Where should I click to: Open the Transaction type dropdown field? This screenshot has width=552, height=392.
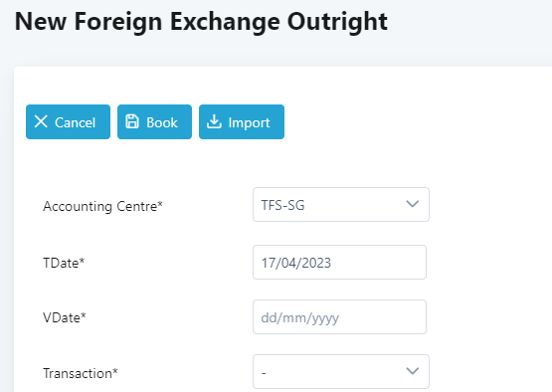[x=341, y=371]
